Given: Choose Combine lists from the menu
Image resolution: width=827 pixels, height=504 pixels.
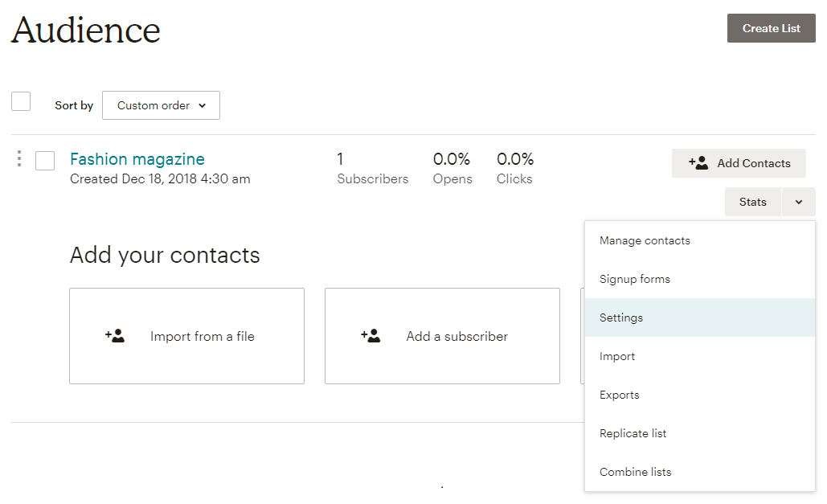Looking at the screenshot, I should tap(700, 472).
